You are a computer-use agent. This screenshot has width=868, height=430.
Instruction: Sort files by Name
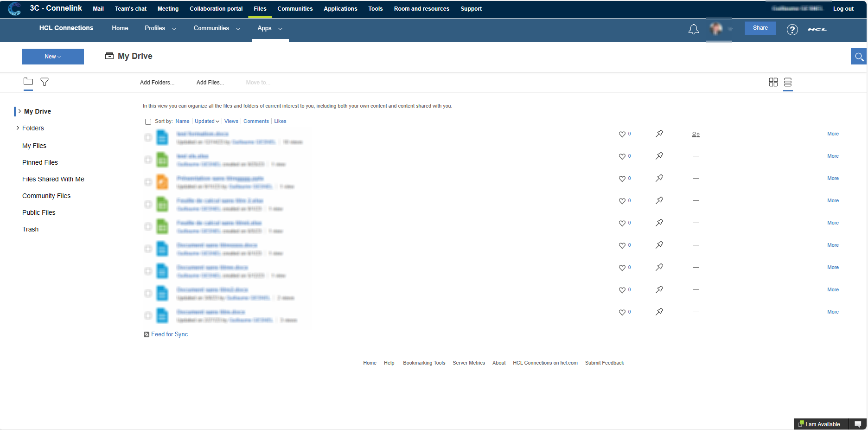pos(182,122)
